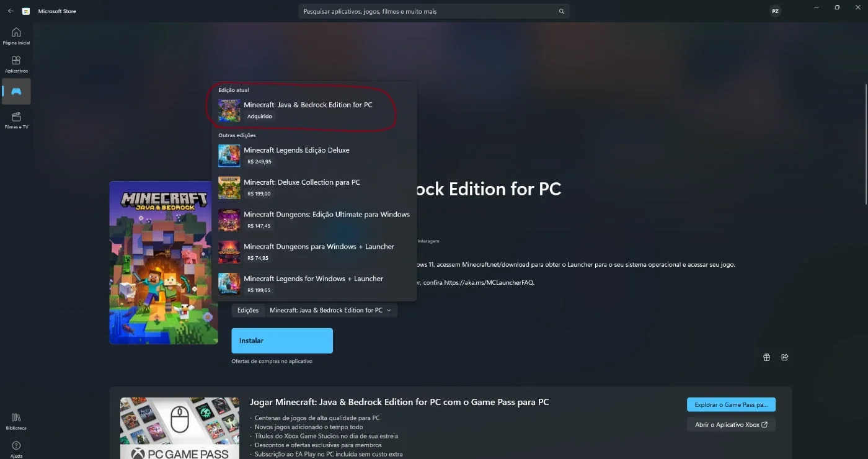The image size is (868, 459).
Task: Open the Edições dropdown selector
Action: 314,310
